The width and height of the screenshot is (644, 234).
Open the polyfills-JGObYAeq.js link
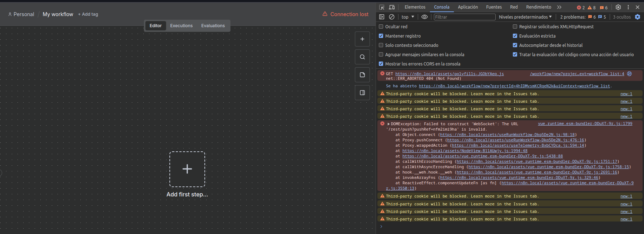(x=449, y=74)
